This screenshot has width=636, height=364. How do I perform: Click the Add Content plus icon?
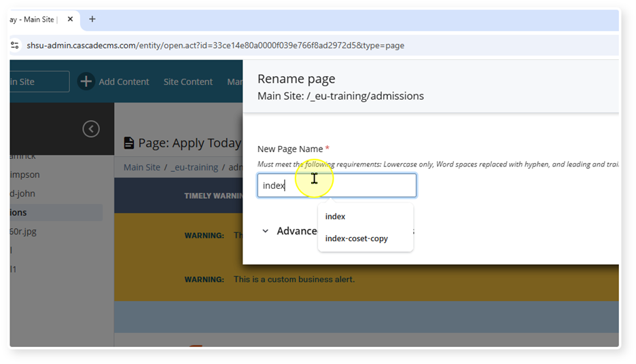(86, 81)
